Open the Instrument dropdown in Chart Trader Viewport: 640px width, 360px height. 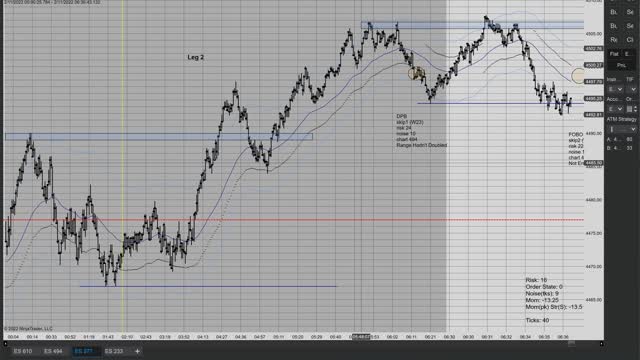615,89
